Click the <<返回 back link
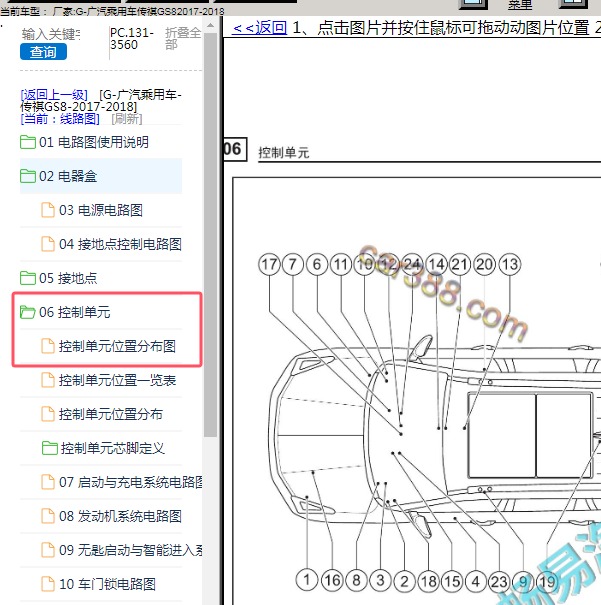Image resolution: width=601 pixels, height=605 pixels. pyautogui.click(x=259, y=28)
